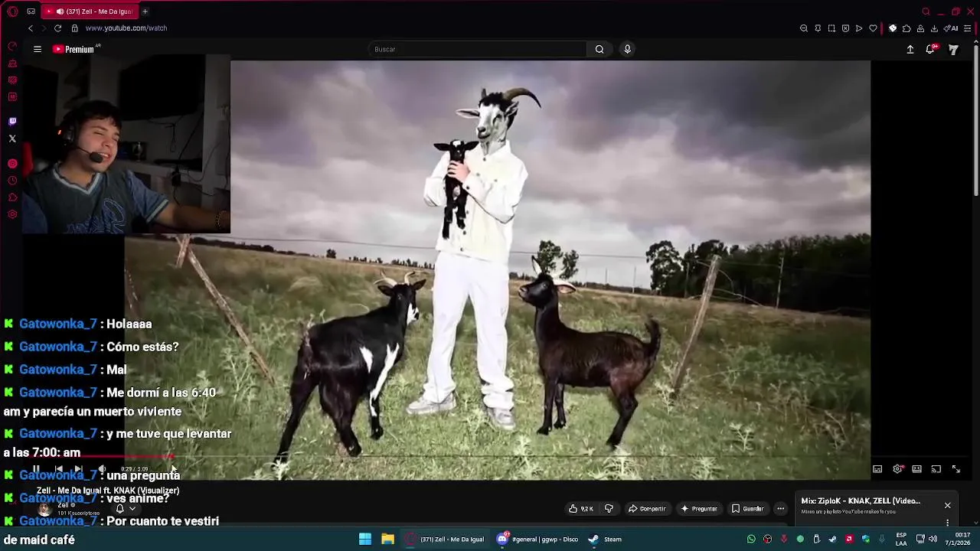This screenshot has width=980, height=551.
Task: Open sidebar settings gear icon
Action: [x=12, y=214]
